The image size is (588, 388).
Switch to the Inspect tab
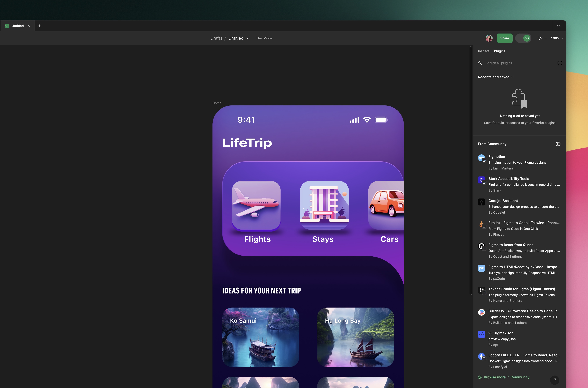coord(483,51)
